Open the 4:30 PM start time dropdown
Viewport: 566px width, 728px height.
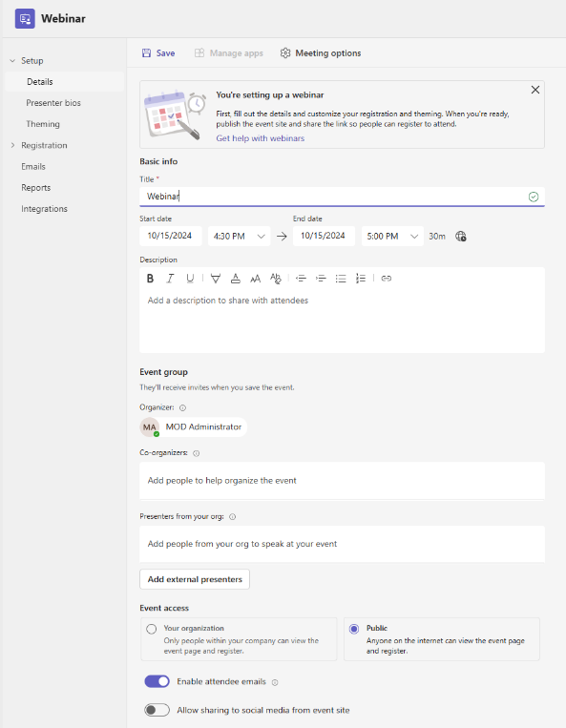[239, 236]
